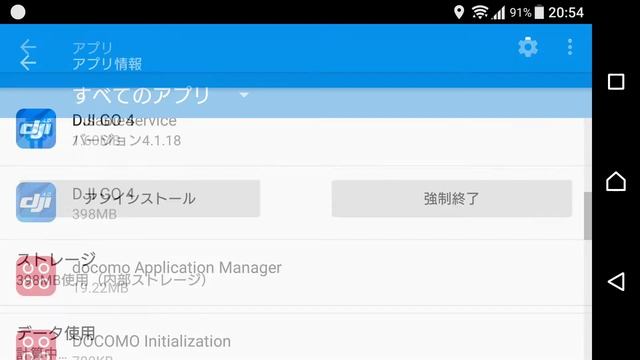This screenshot has width=640, height=360.
Task: Tap the Android recent apps square button
Action: pos(616,82)
